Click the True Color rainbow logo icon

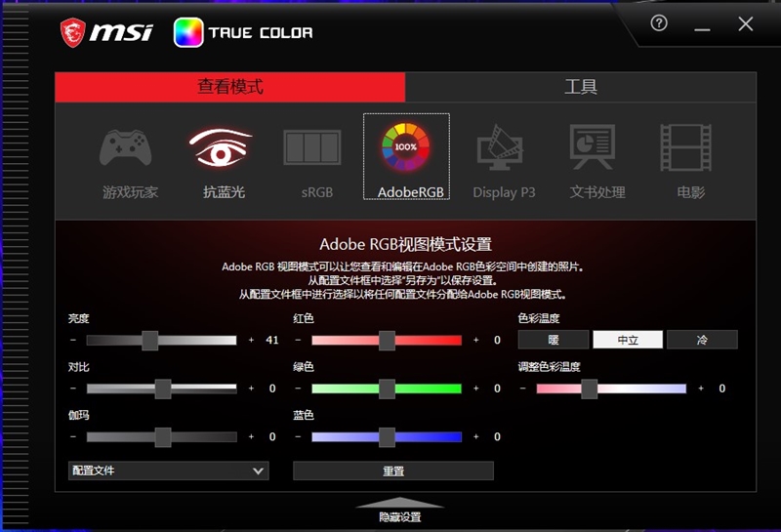[x=188, y=32]
